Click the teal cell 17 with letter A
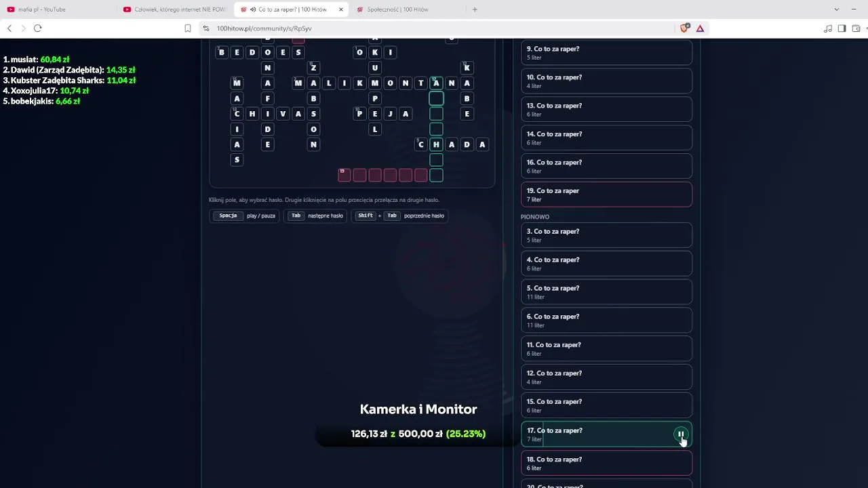 click(x=436, y=83)
